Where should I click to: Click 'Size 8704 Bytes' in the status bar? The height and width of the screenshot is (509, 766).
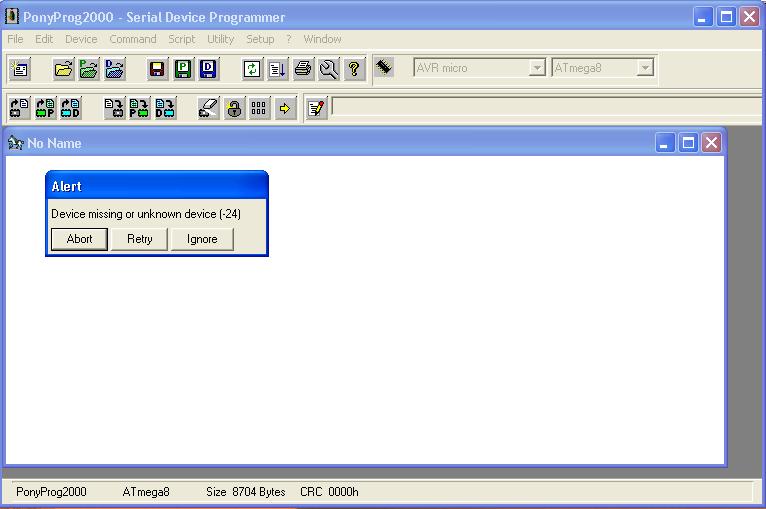(246, 492)
